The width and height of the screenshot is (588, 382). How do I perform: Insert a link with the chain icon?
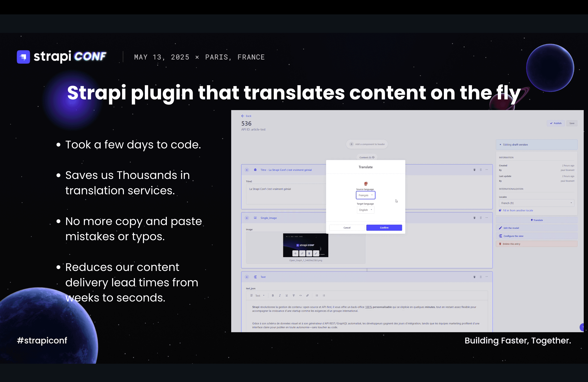point(307,295)
